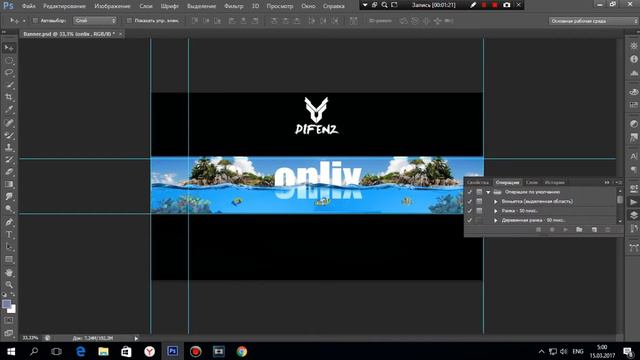Click the Record button in Actions panel
640x360 pixels.
pos(552,230)
